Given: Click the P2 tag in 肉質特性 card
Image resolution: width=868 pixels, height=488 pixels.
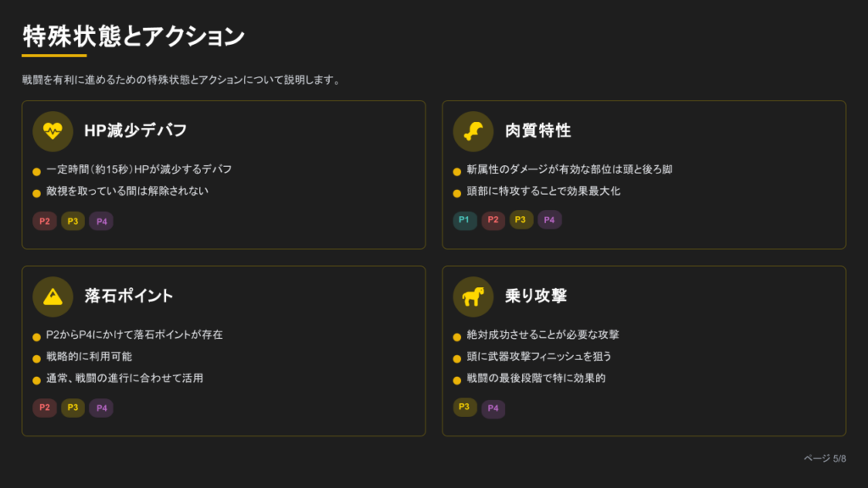Looking at the screenshot, I should coord(493,221).
